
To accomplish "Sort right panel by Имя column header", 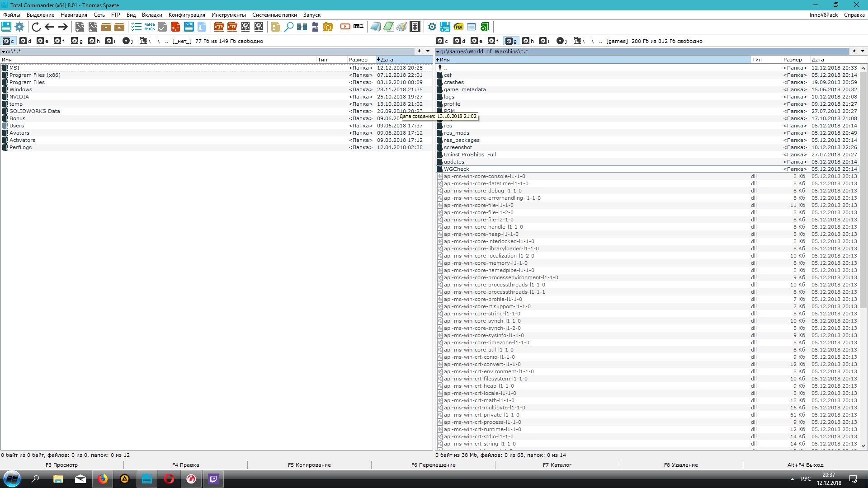I will point(592,60).
